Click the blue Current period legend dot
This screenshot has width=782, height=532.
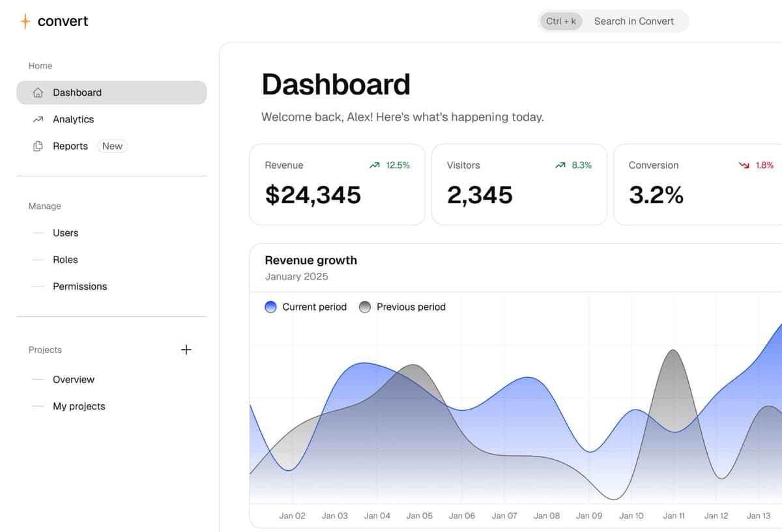270,307
